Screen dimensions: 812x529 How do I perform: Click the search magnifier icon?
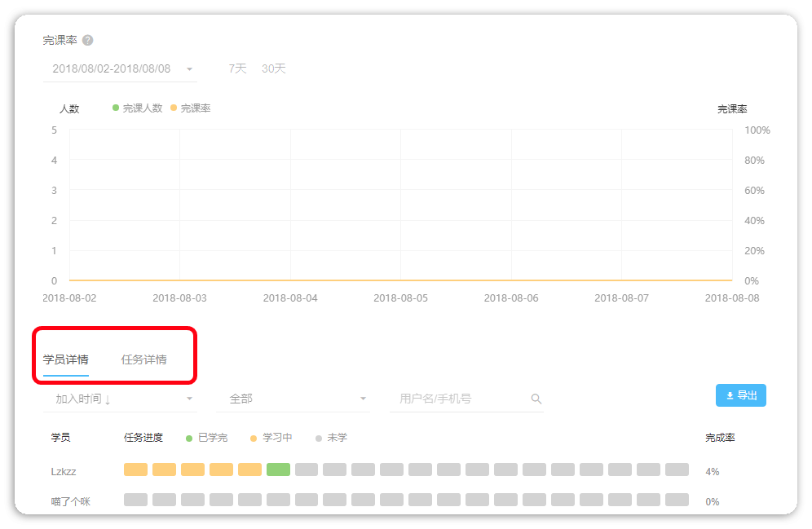[x=536, y=399]
